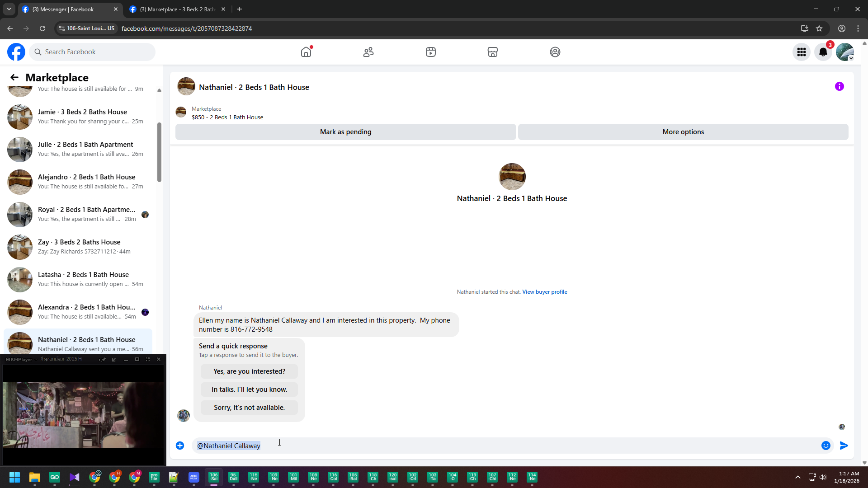868x488 pixels.
Task: Open the Reels video icon
Action: 431,52
